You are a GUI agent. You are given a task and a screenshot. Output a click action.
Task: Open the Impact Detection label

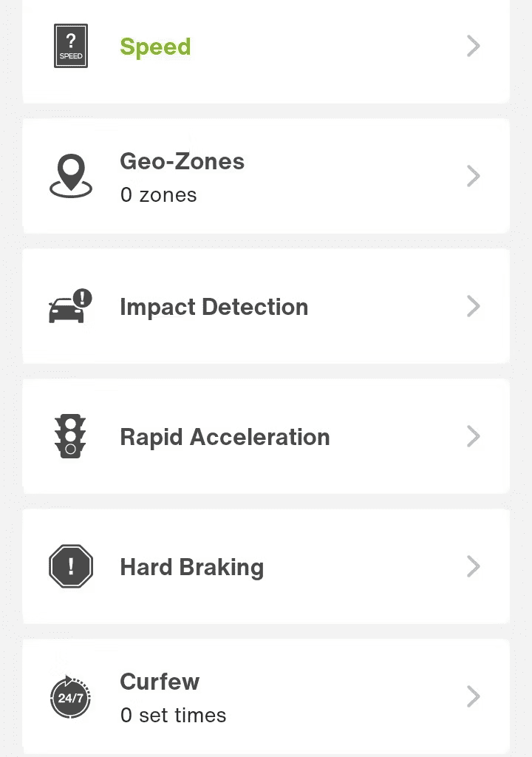(x=214, y=308)
